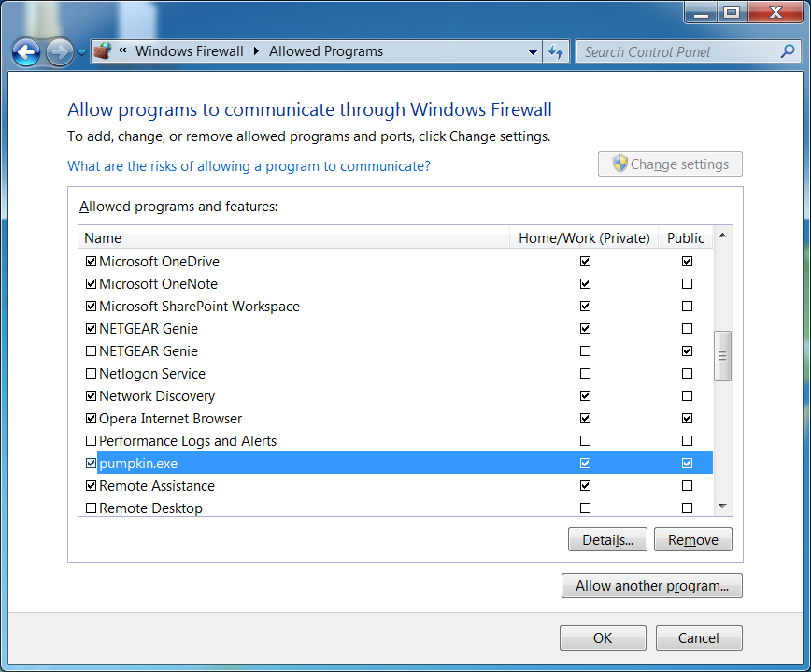Click the Refresh button beside address bar

pos(557,52)
